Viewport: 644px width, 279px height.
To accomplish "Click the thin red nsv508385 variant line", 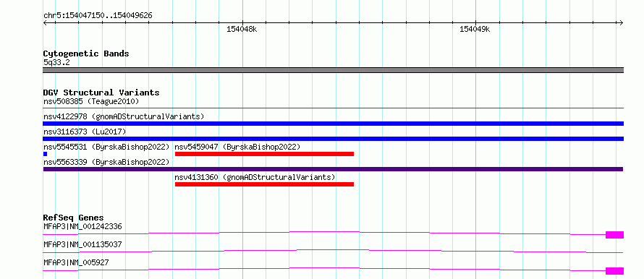I will click(x=333, y=108).
